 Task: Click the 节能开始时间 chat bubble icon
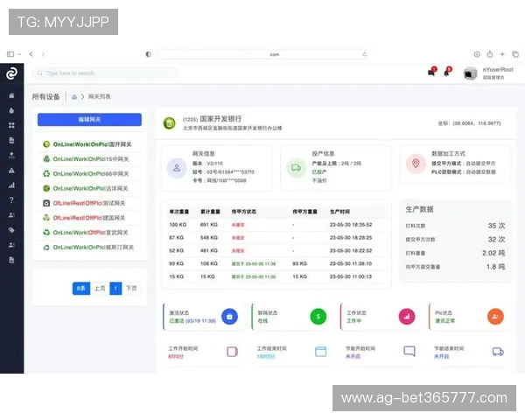coord(409,352)
